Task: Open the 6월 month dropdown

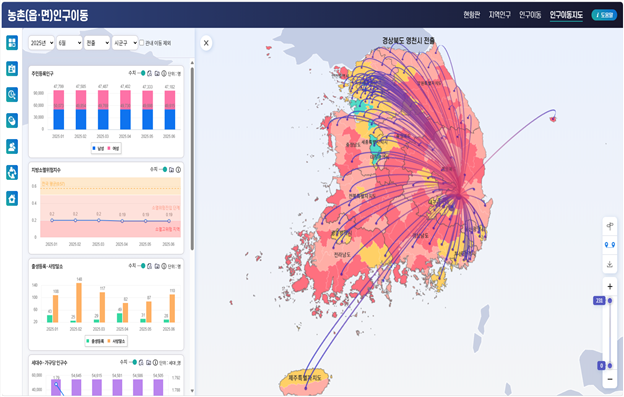Action: [x=69, y=43]
